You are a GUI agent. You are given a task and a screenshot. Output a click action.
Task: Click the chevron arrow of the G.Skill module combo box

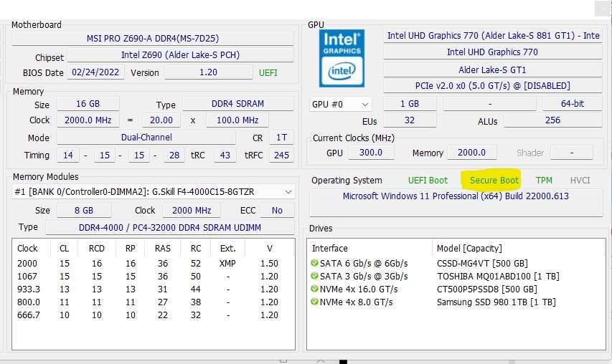pyautogui.click(x=288, y=192)
